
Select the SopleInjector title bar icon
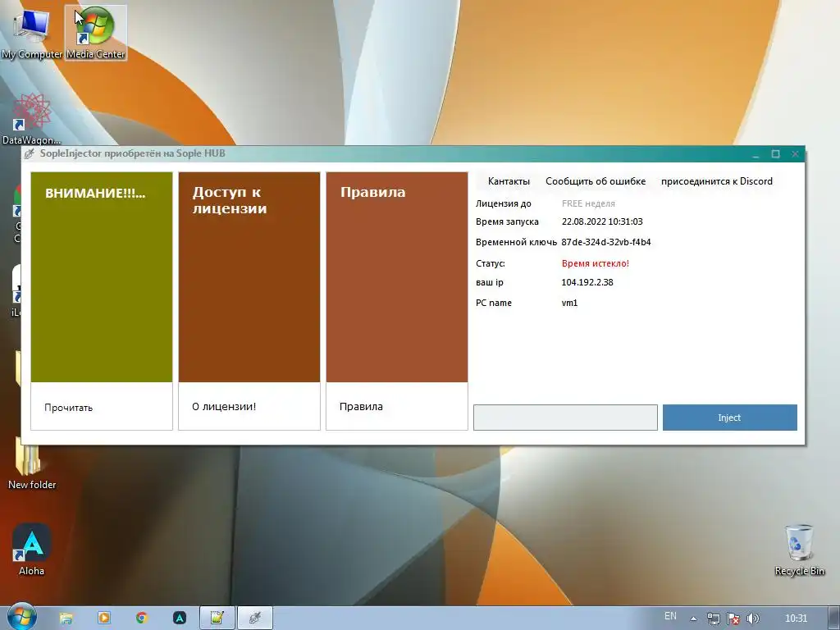[30, 153]
